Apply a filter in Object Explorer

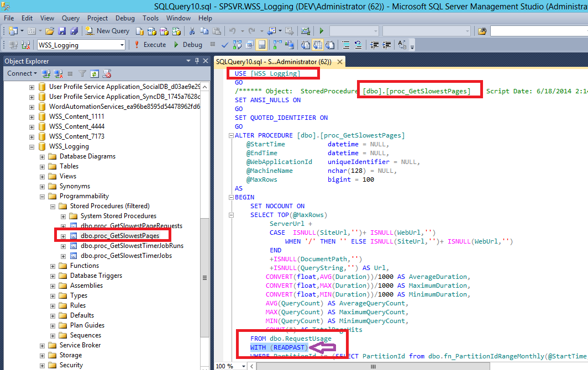(82, 73)
